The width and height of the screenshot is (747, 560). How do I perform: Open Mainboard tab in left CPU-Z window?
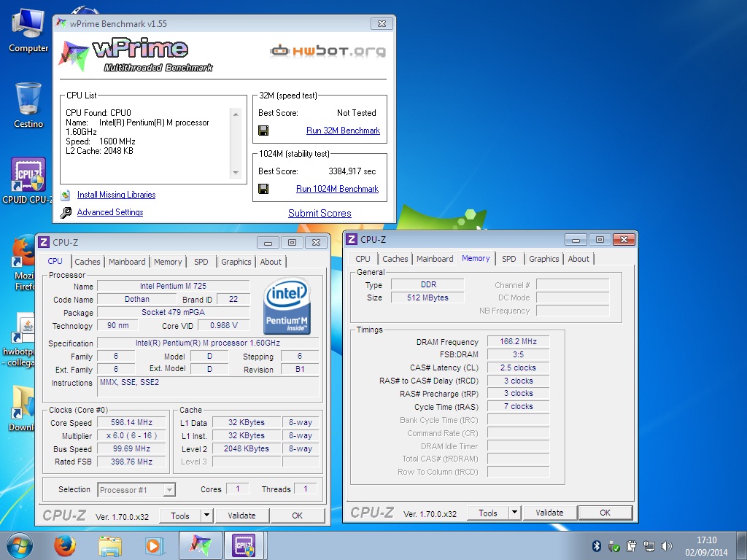pyautogui.click(x=127, y=262)
